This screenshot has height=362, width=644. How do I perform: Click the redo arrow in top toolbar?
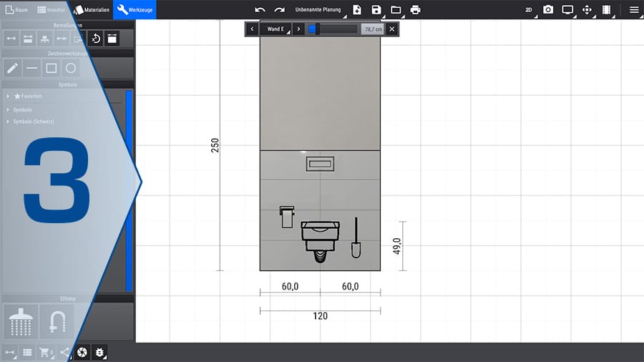point(279,9)
